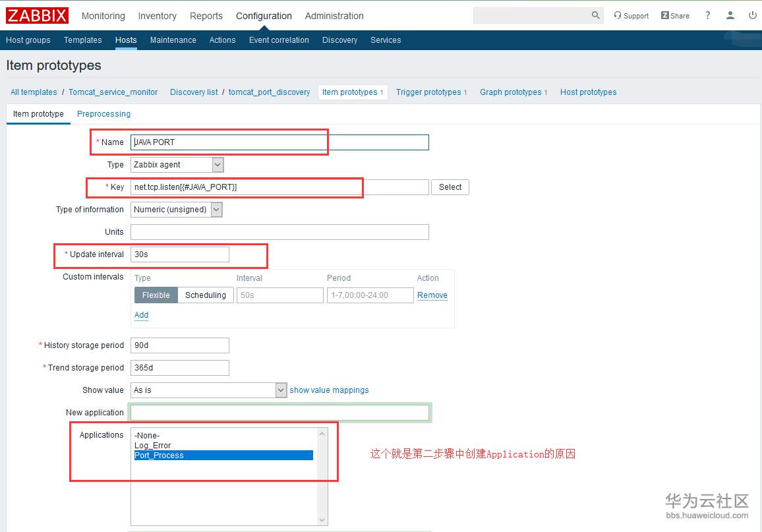The width and height of the screenshot is (762, 532).
Task: Select Log_Error in Applications list
Action: pos(223,446)
